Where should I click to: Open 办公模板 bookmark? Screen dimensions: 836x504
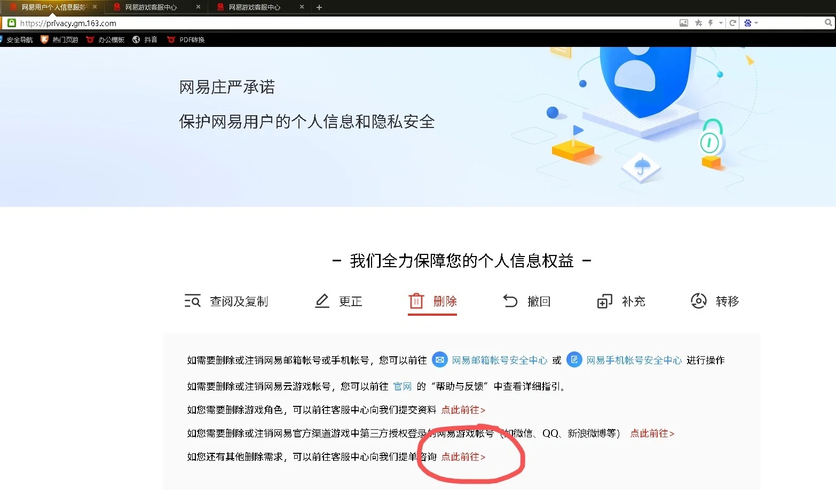(x=106, y=39)
